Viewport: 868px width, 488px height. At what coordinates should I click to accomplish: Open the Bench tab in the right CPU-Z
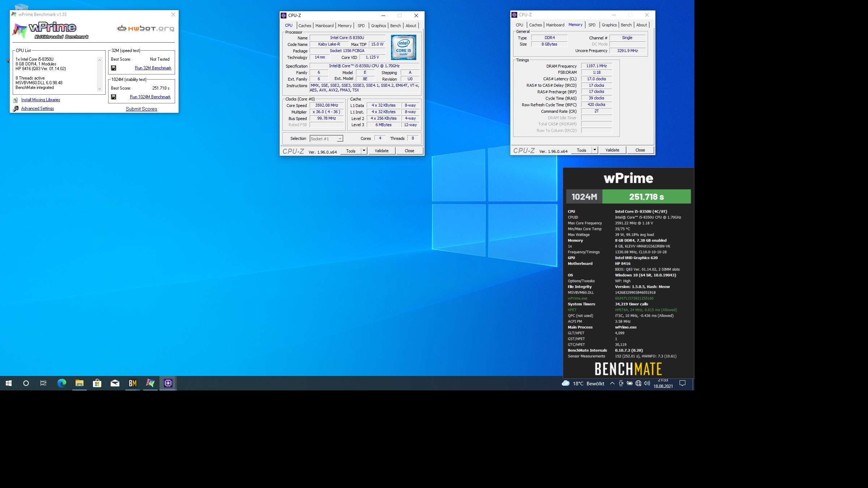click(x=626, y=25)
